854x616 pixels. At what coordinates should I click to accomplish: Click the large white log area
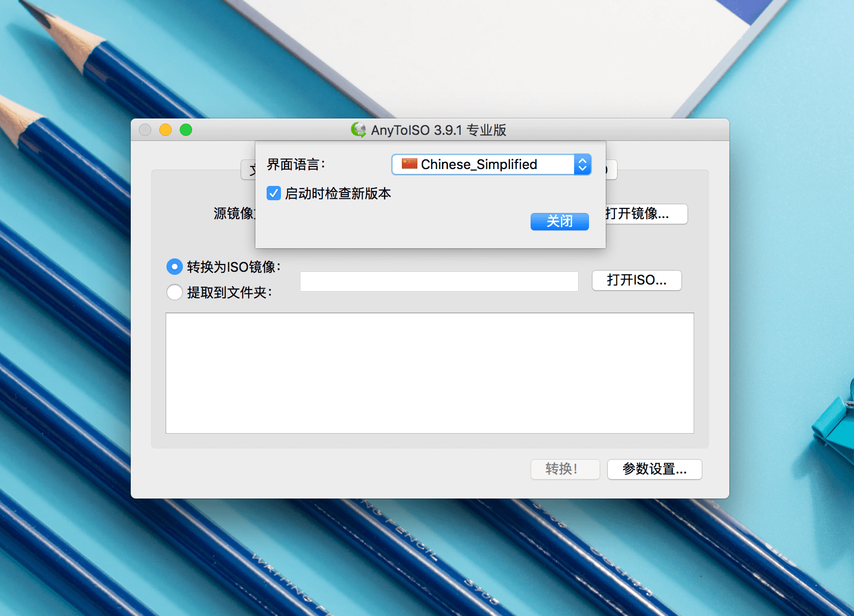click(430, 373)
